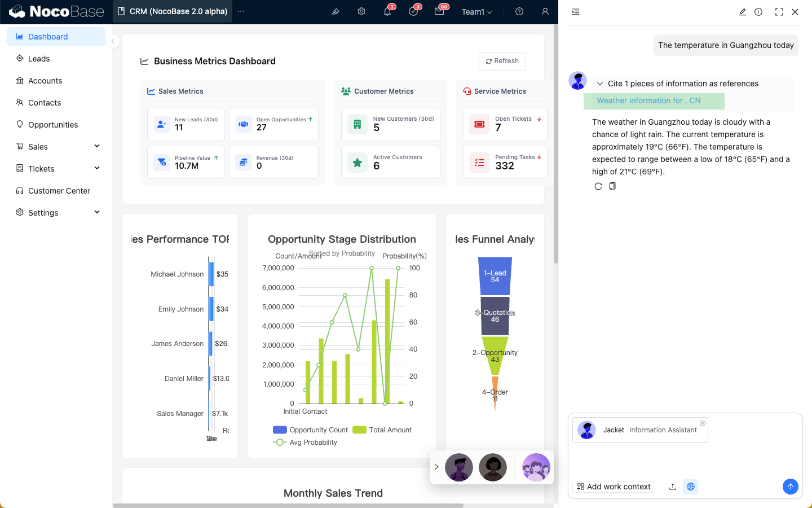Toggle Opportunity Count legend series

click(311, 430)
